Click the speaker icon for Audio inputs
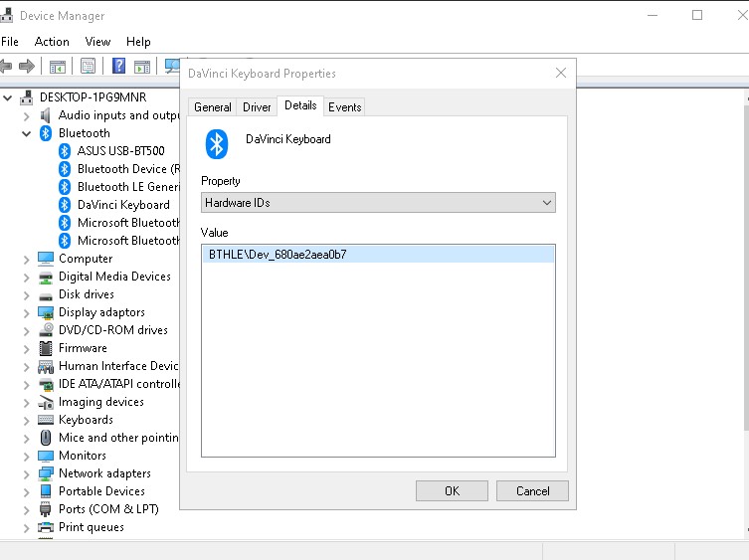749x560 pixels. pos(46,115)
